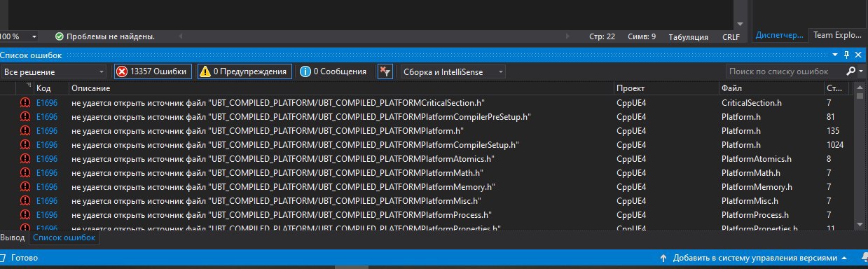Open the Все решение scope dropdown

(54, 71)
